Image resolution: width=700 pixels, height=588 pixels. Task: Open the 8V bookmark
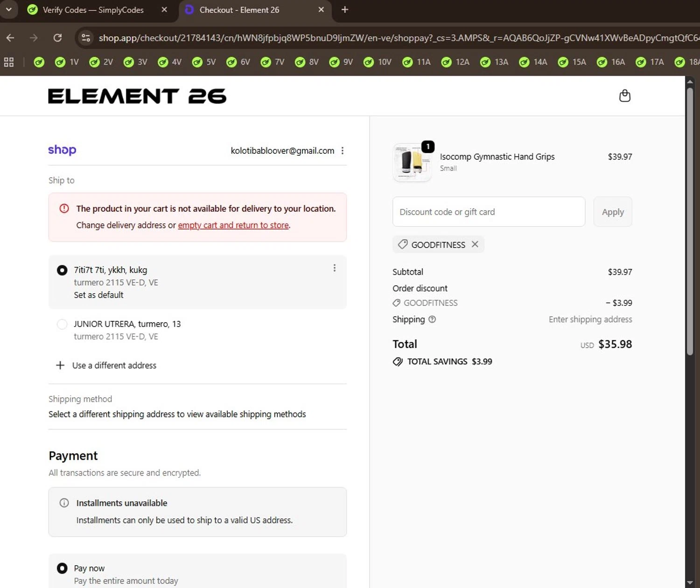(x=307, y=62)
